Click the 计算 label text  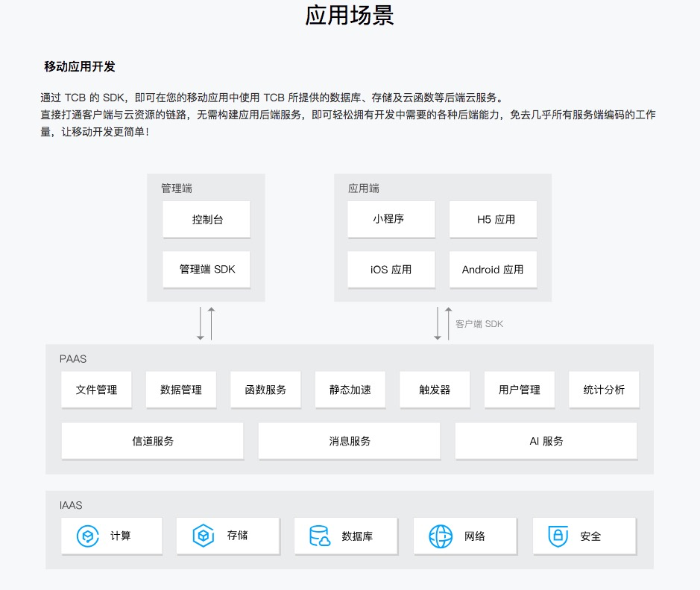tap(121, 536)
